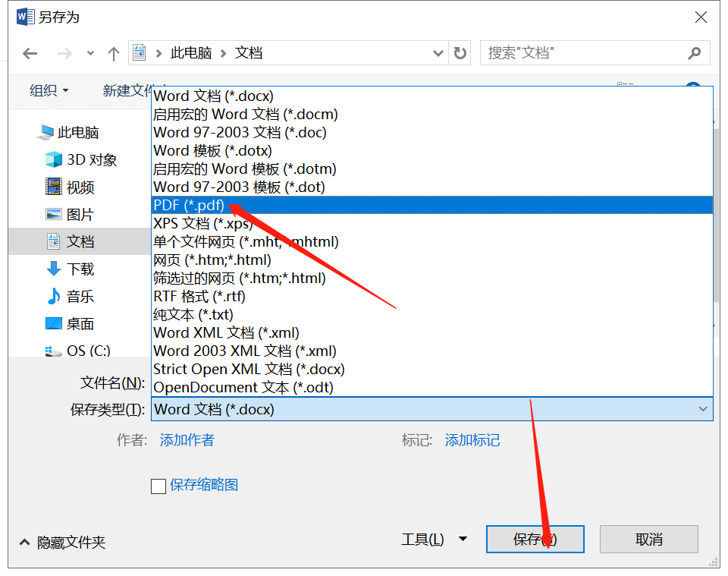
Task: Open recent locations dropdown arrow
Action: point(90,53)
